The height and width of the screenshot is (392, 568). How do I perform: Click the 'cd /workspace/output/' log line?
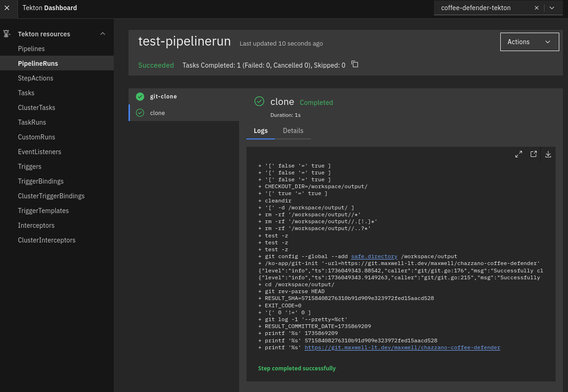(x=297, y=284)
